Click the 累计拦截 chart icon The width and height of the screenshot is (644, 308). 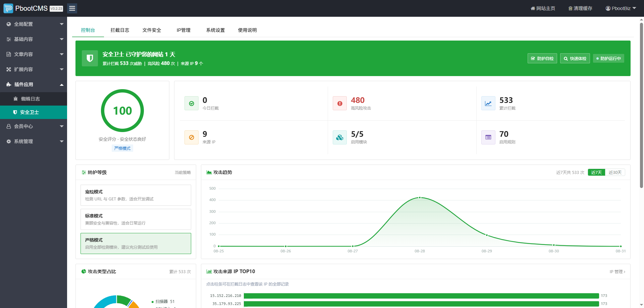(x=488, y=104)
